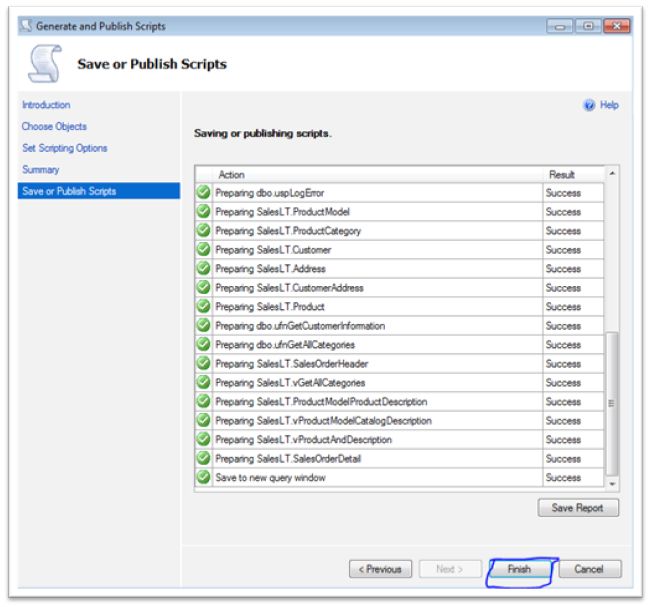This screenshot has height=607, width=650.
Task: Close the Generate and Publish Scripts window
Action: 616,26
